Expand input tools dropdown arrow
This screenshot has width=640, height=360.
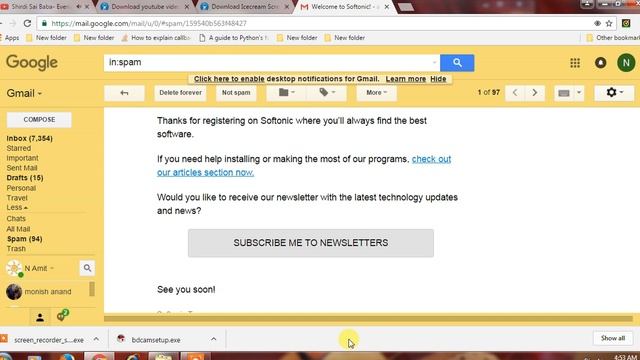point(579,93)
